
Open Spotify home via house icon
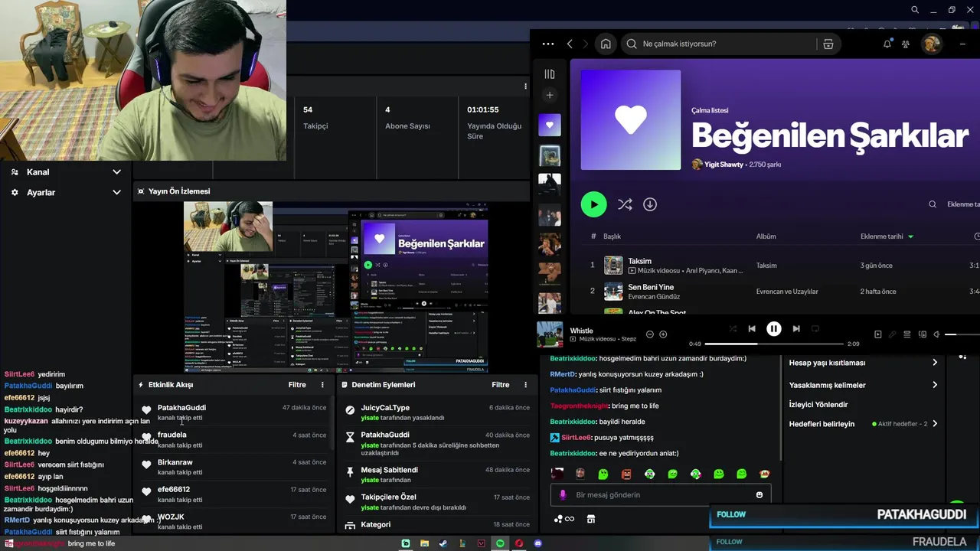point(606,44)
